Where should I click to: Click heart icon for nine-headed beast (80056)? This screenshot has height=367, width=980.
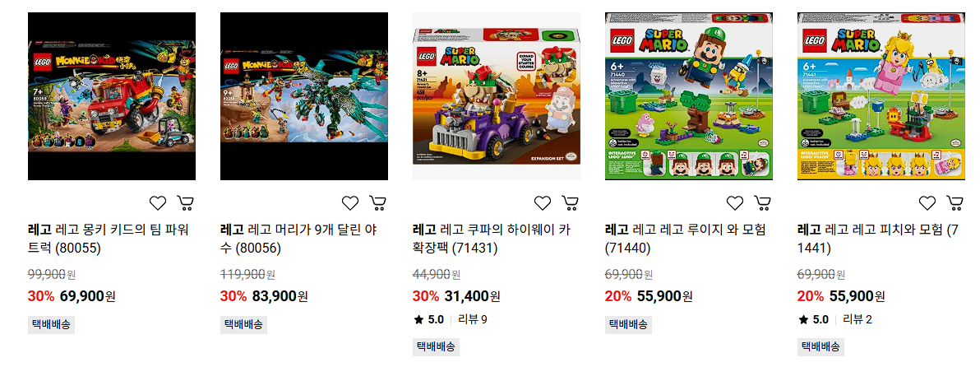(x=350, y=202)
